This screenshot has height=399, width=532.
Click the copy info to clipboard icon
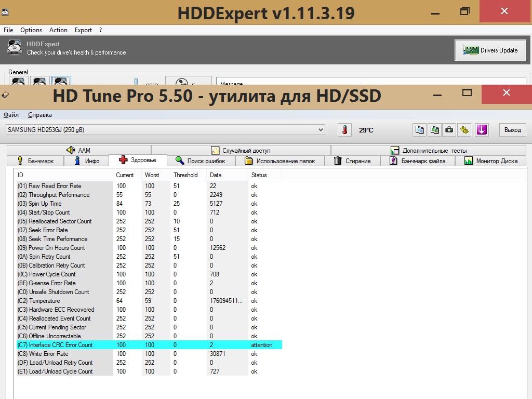click(420, 130)
